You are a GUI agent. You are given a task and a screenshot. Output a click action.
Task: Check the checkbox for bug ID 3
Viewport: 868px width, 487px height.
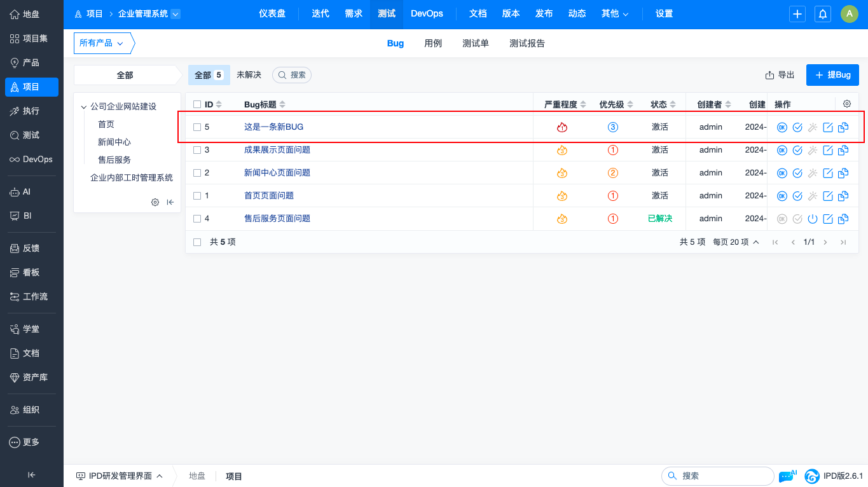(197, 150)
